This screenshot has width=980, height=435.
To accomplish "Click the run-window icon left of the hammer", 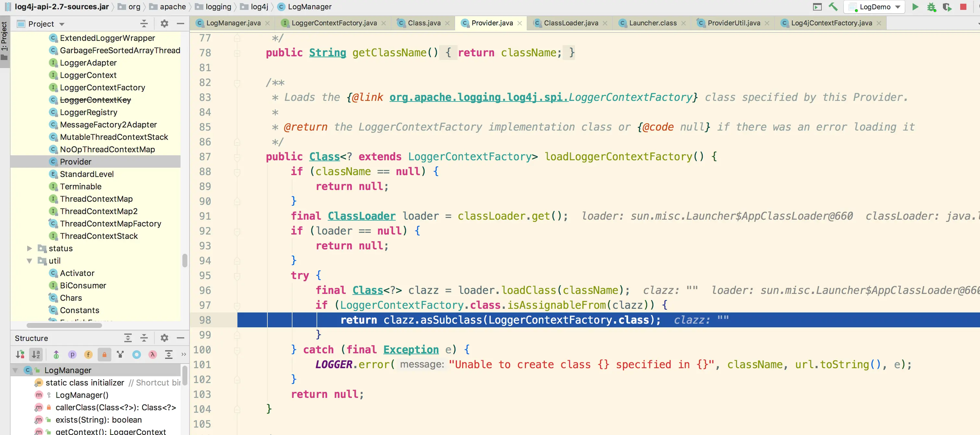I will (817, 7).
